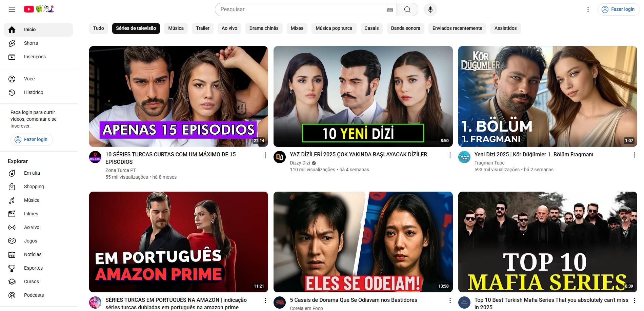Viewport: 644px width, 311px height.
Task: Open settings three-dot menu in header
Action: [588, 9]
